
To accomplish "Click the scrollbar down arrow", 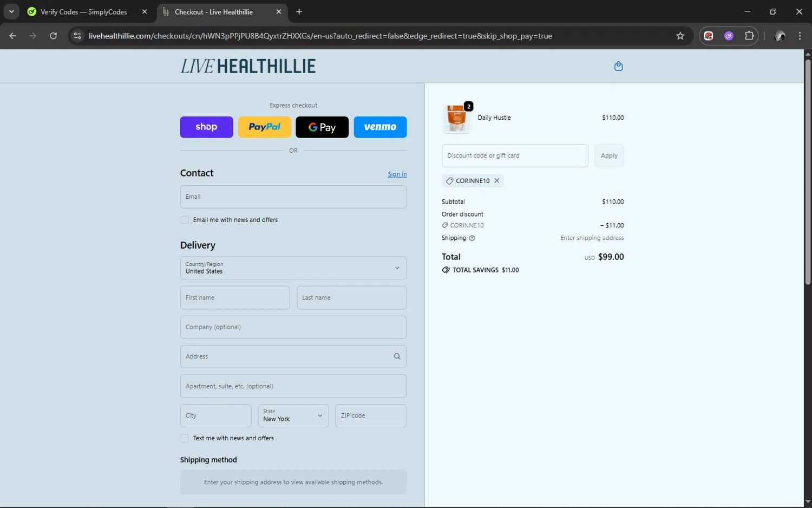I will [807, 502].
